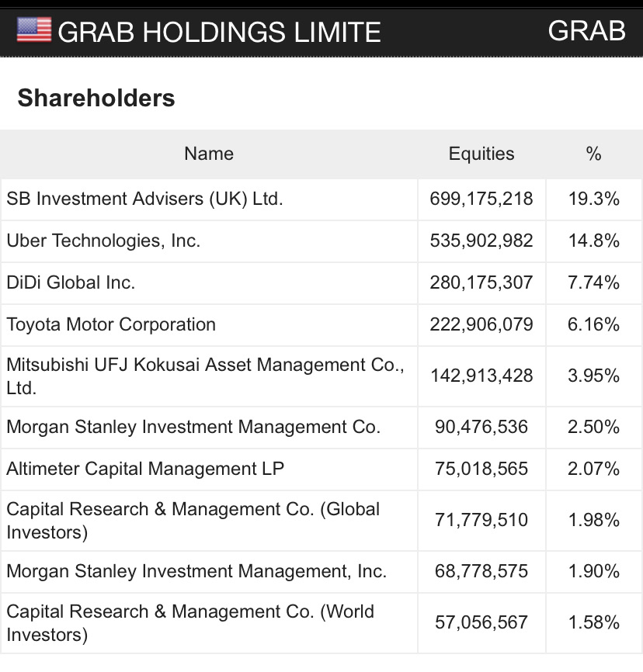Select Capital Research (Global Investors) row
This screenshot has width=643, height=672.
click(x=193, y=521)
